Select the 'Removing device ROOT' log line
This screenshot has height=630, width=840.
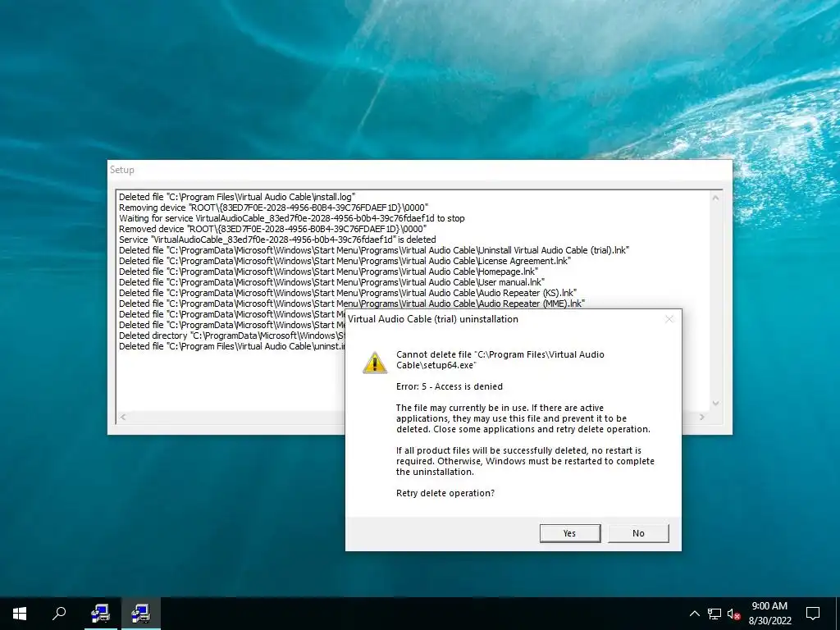[x=274, y=208]
